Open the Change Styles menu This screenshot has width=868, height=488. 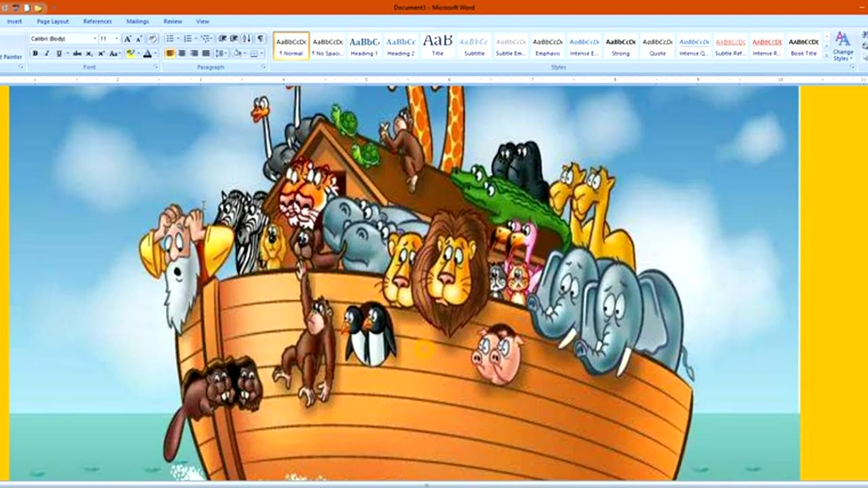coord(843,45)
